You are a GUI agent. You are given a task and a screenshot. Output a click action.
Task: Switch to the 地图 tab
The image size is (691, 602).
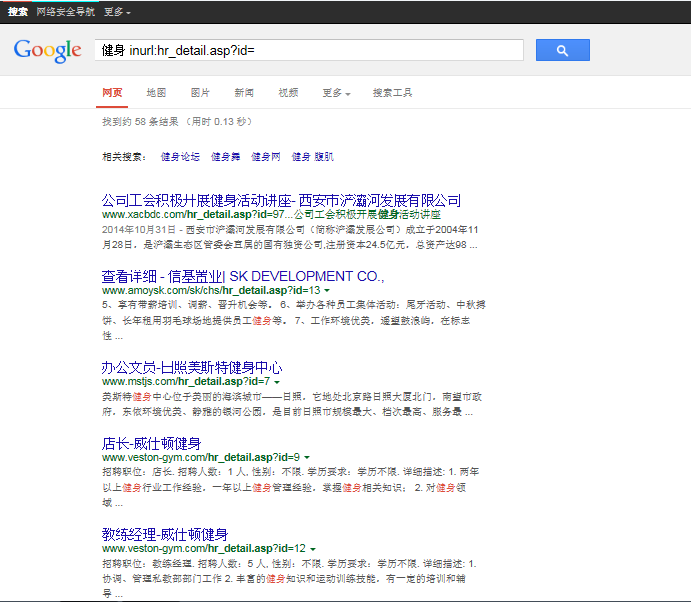156,93
